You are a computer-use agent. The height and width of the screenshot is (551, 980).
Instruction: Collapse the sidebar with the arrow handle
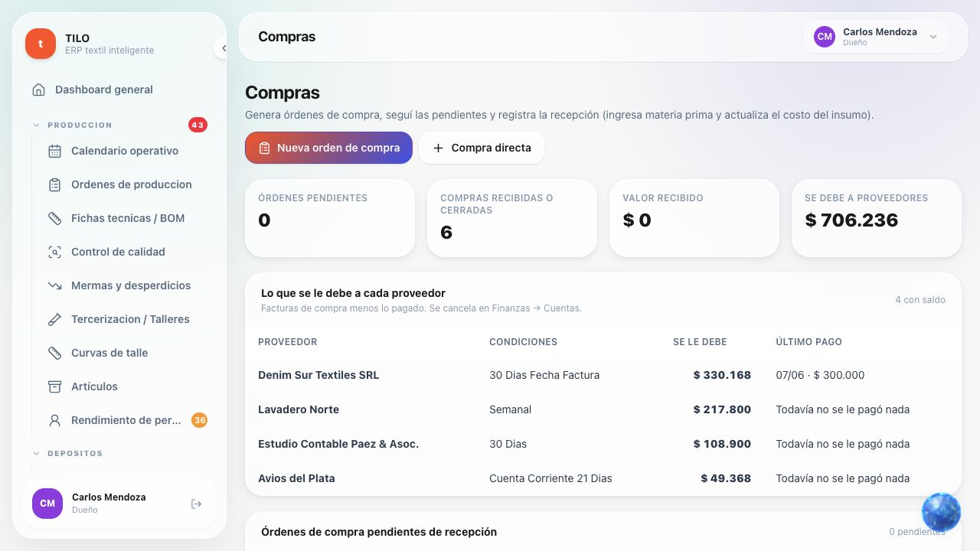(223, 48)
